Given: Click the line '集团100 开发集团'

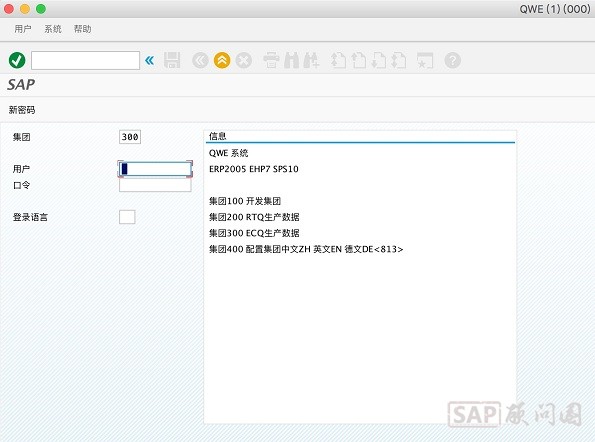Looking at the screenshot, I should [x=245, y=201].
